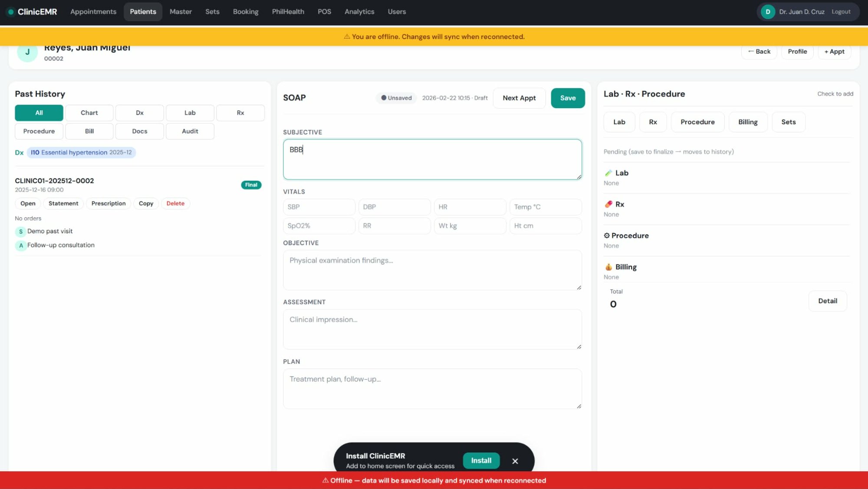Click the patient avatar letter J
This screenshot has height=489, width=868.
tap(27, 52)
